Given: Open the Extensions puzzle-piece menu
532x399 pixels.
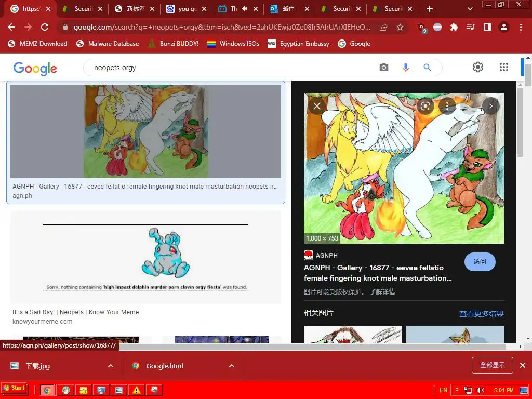Looking at the screenshot, I should 454,27.
